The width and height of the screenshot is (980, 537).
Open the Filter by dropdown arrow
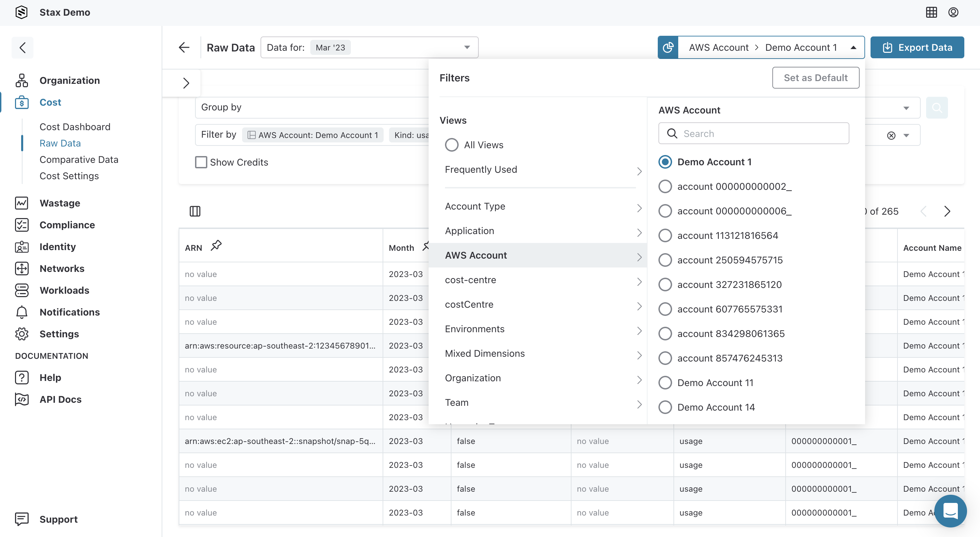click(x=906, y=136)
